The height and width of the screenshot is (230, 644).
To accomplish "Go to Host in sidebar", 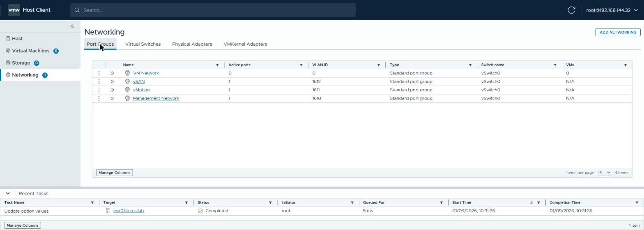I will (x=17, y=39).
